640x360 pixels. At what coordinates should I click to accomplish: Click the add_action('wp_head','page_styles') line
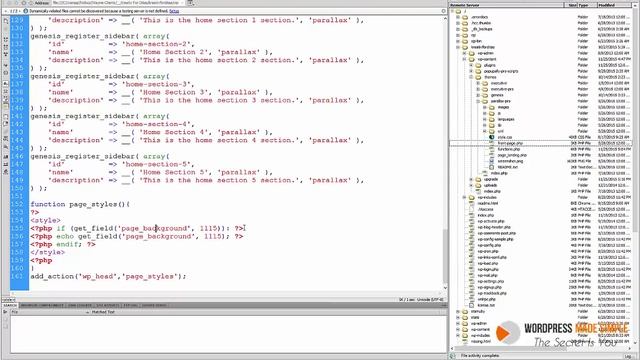click(x=108, y=276)
